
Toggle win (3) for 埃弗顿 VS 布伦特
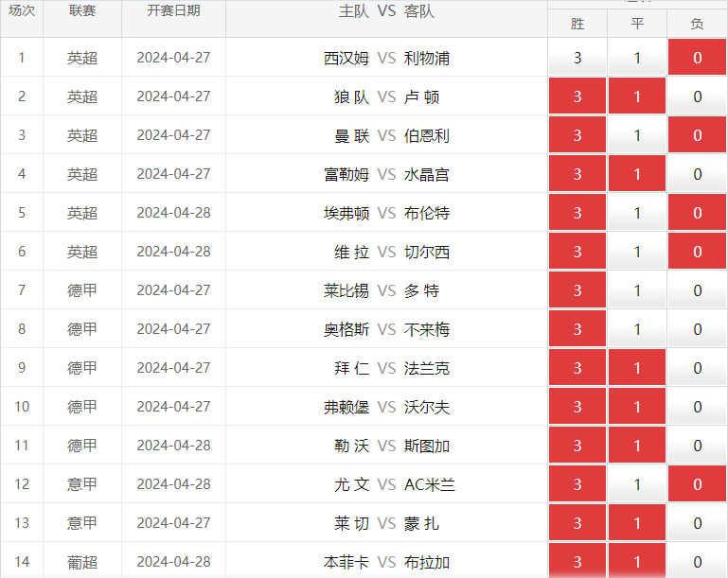(577, 213)
